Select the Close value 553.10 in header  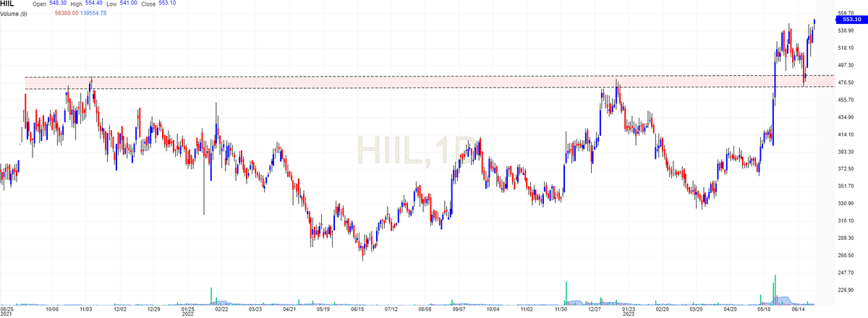[168, 4]
